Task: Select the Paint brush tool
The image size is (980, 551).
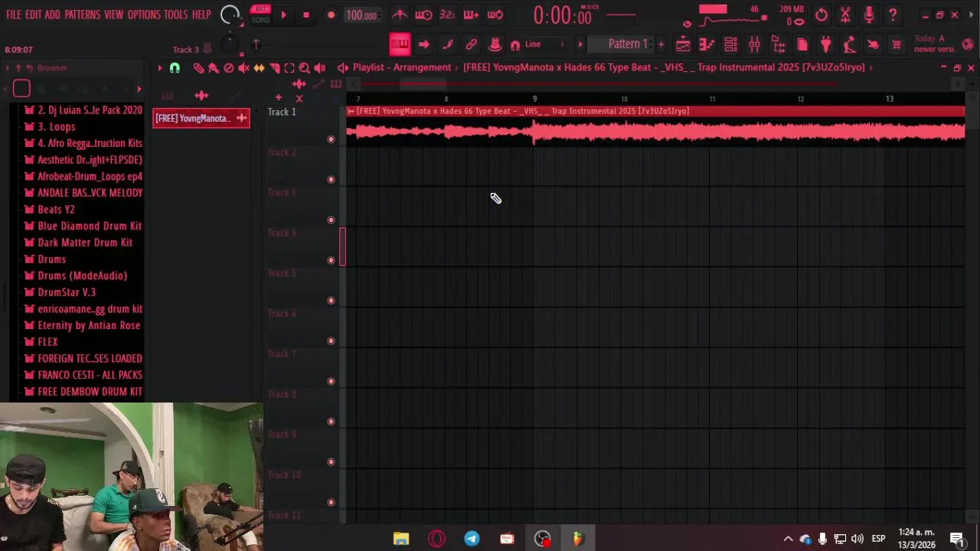Action: [x=214, y=68]
